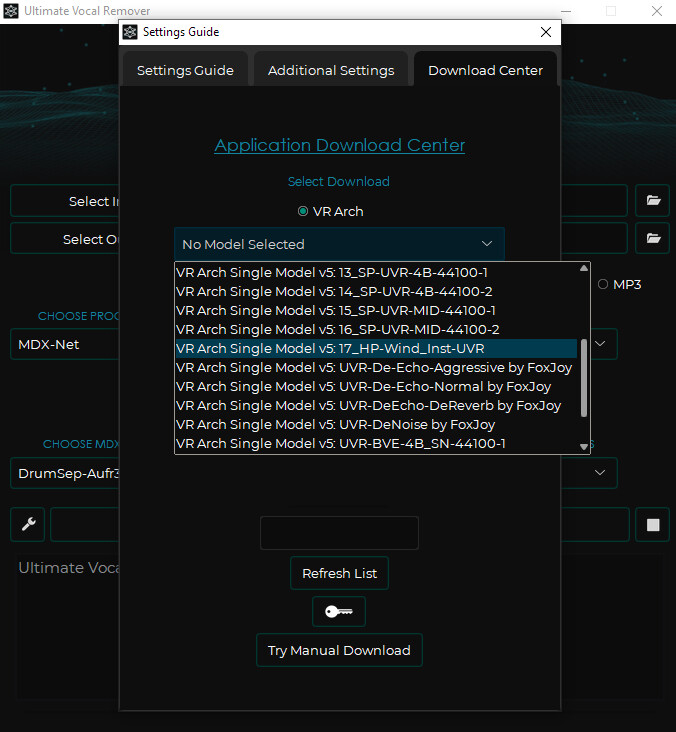Click the DrumSep-Aufr model combo box
The image size is (676, 732).
click(x=64, y=473)
